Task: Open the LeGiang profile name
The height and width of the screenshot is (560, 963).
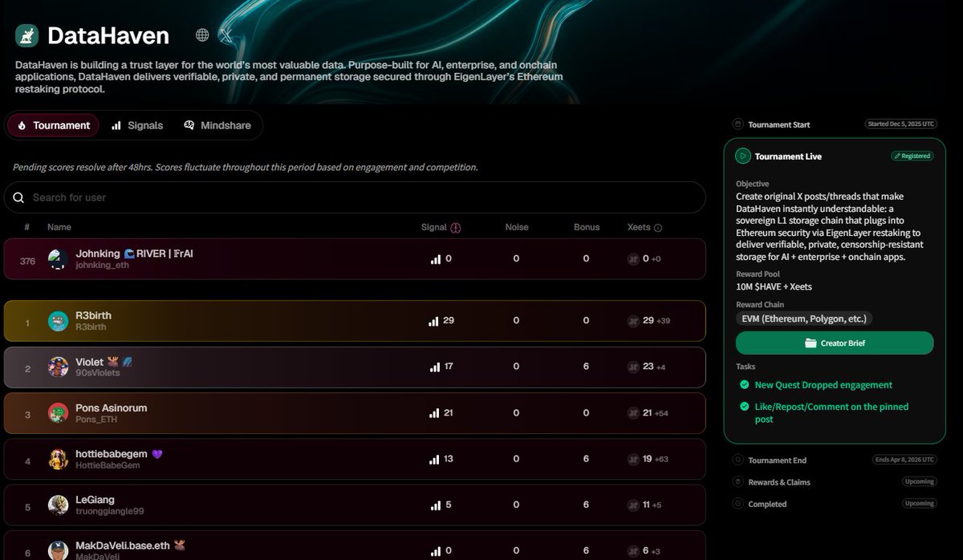Action: click(95, 500)
